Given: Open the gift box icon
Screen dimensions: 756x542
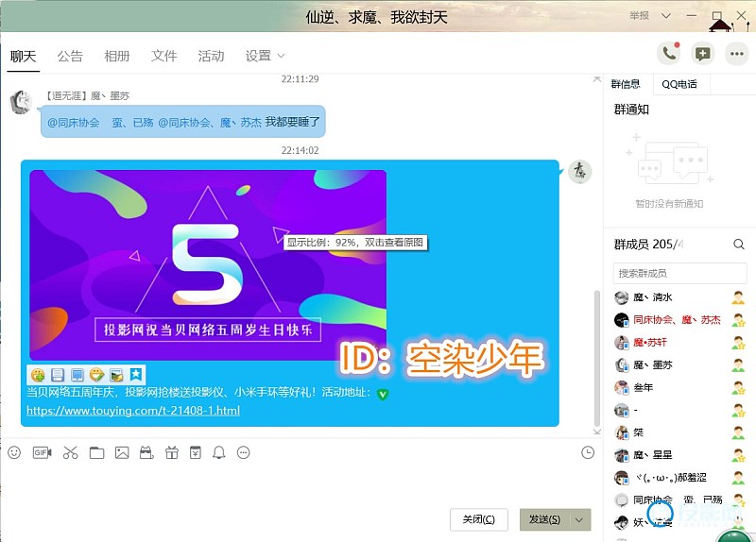Looking at the screenshot, I should point(172,452).
